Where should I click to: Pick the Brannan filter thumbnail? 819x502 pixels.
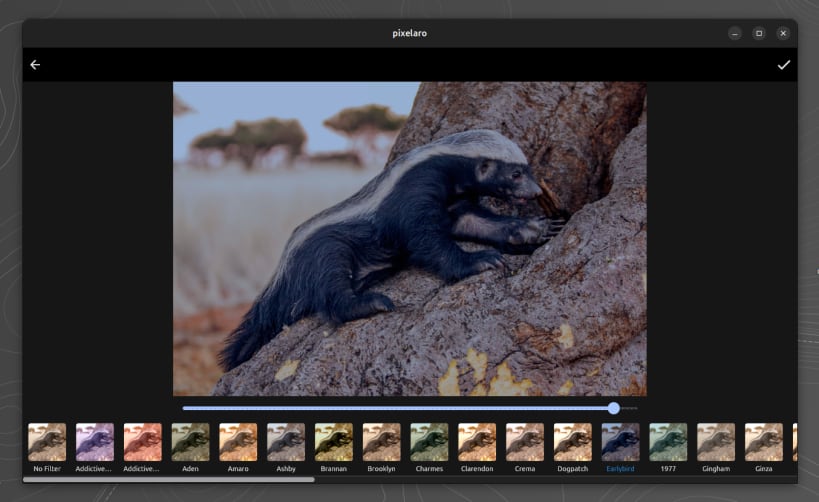pos(334,442)
